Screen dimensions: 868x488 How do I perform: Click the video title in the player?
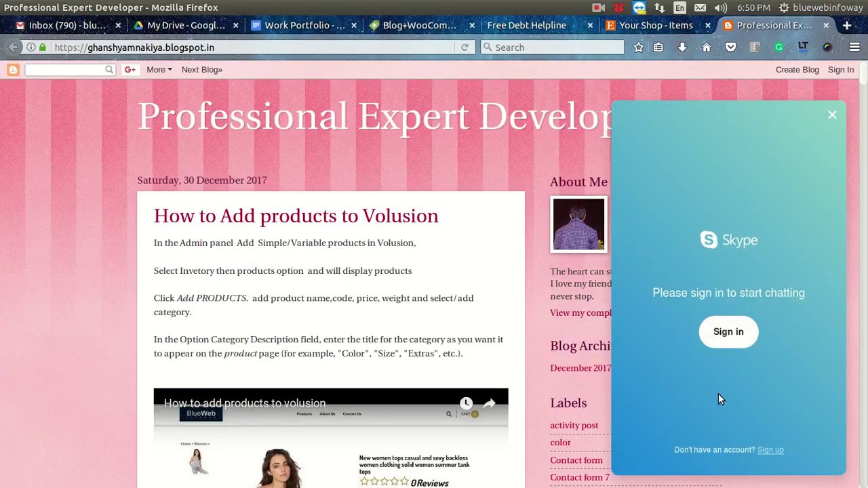[245, 403]
